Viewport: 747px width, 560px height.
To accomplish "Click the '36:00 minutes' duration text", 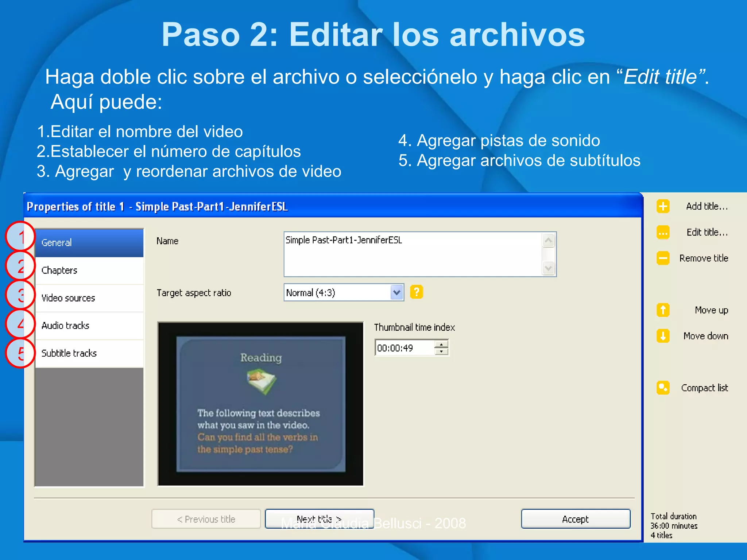I will click(x=674, y=526).
